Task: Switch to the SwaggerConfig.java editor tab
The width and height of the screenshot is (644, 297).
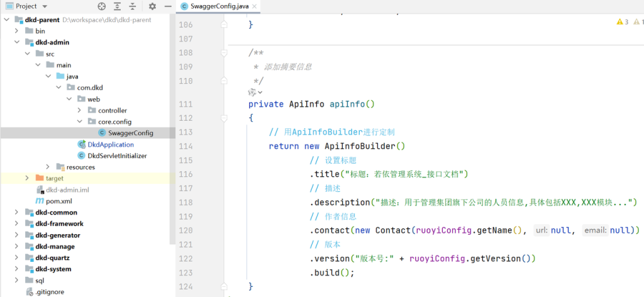Action: click(x=216, y=6)
